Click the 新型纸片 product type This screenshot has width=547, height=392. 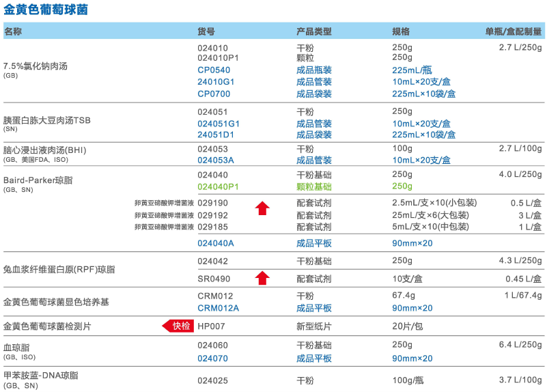click(314, 326)
